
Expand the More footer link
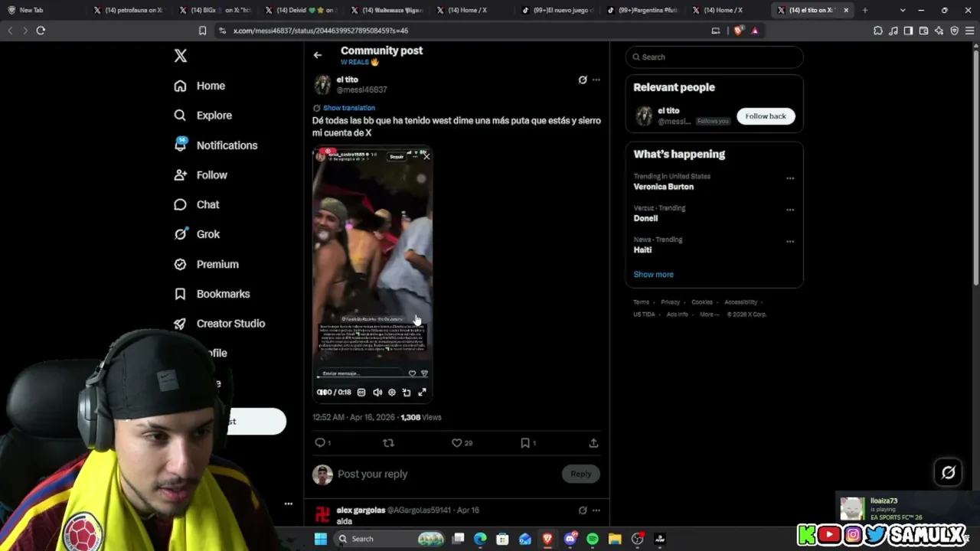[x=709, y=315]
